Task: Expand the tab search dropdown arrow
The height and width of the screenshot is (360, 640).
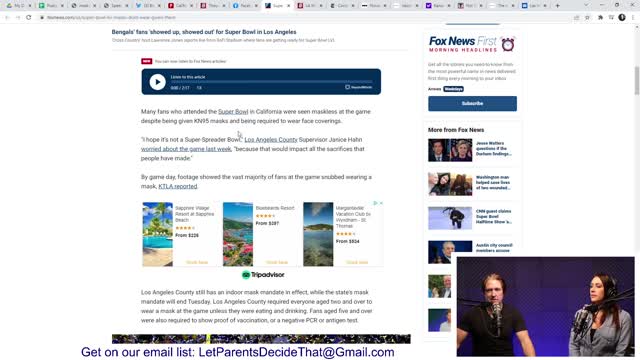Action: 586,5
